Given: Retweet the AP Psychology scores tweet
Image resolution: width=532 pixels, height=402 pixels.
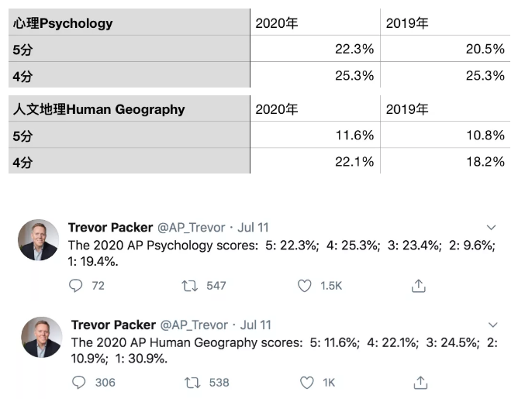Looking at the screenshot, I should 189,286.
